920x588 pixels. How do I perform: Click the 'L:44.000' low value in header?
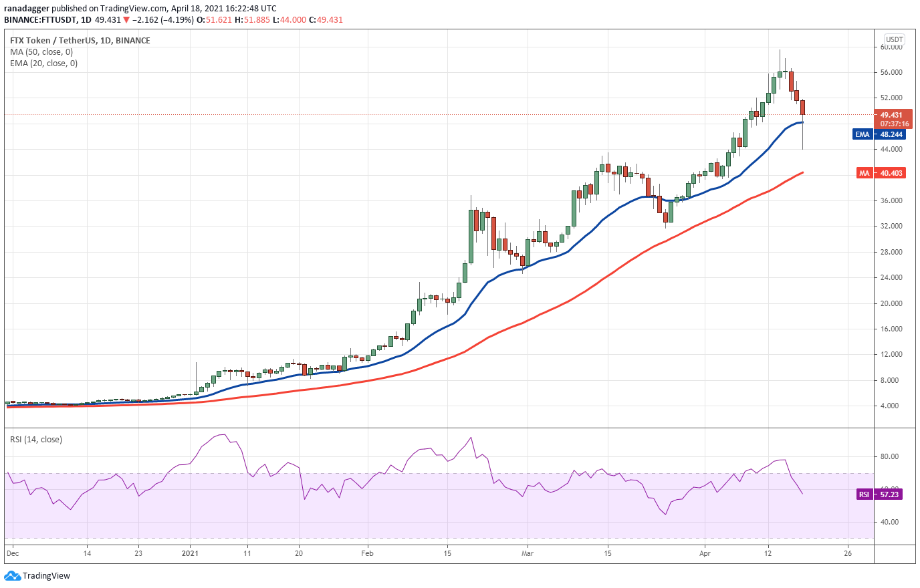click(290, 20)
